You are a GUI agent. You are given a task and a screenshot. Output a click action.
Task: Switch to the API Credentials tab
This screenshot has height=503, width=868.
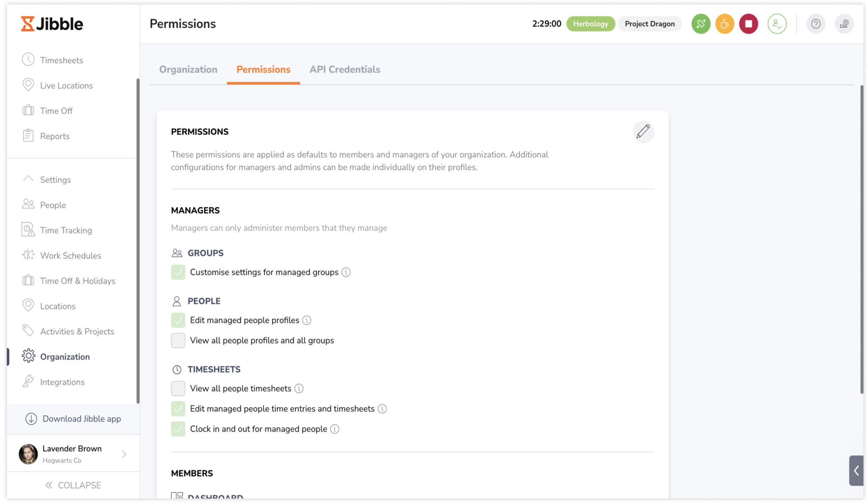[345, 69]
